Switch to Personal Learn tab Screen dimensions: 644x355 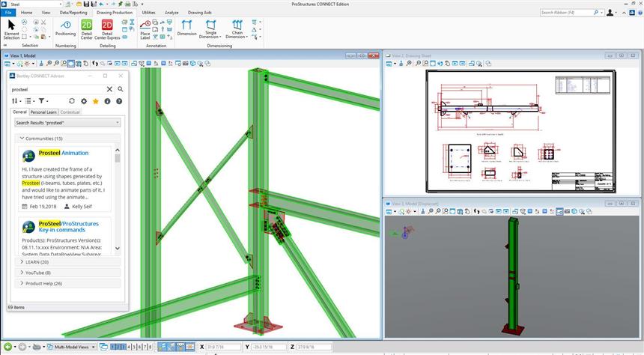(x=43, y=112)
